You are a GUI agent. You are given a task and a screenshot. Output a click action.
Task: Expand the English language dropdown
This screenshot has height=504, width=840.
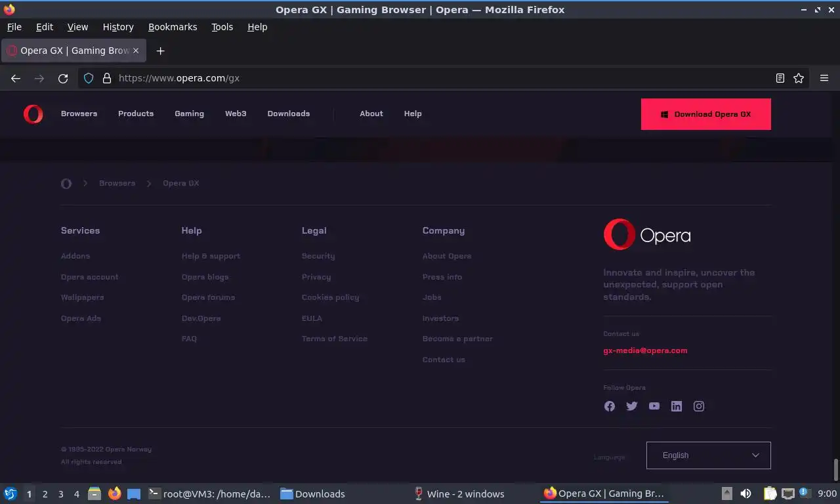[x=709, y=455]
